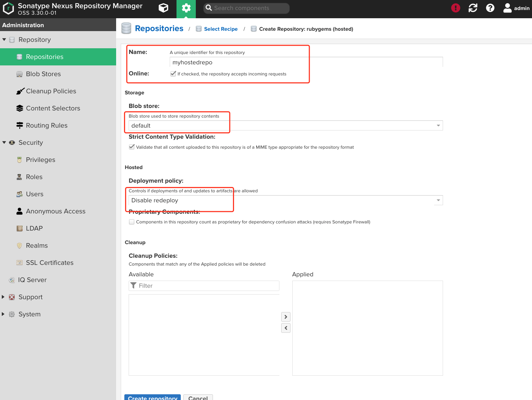The image size is (532, 400).
Task: Select Repositories in the sidebar
Action: (x=58, y=57)
